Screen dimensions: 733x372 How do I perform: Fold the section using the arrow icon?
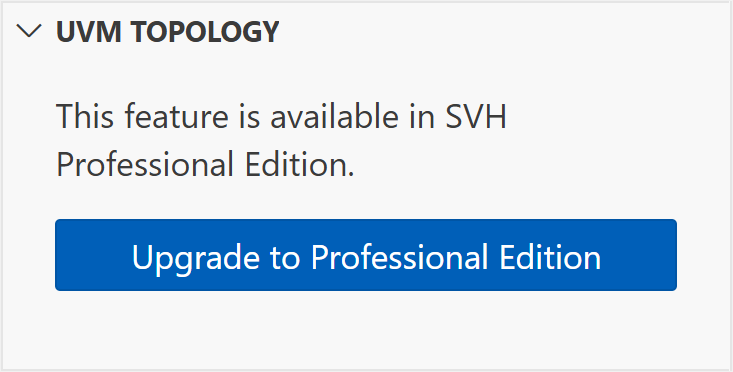pos(29,32)
